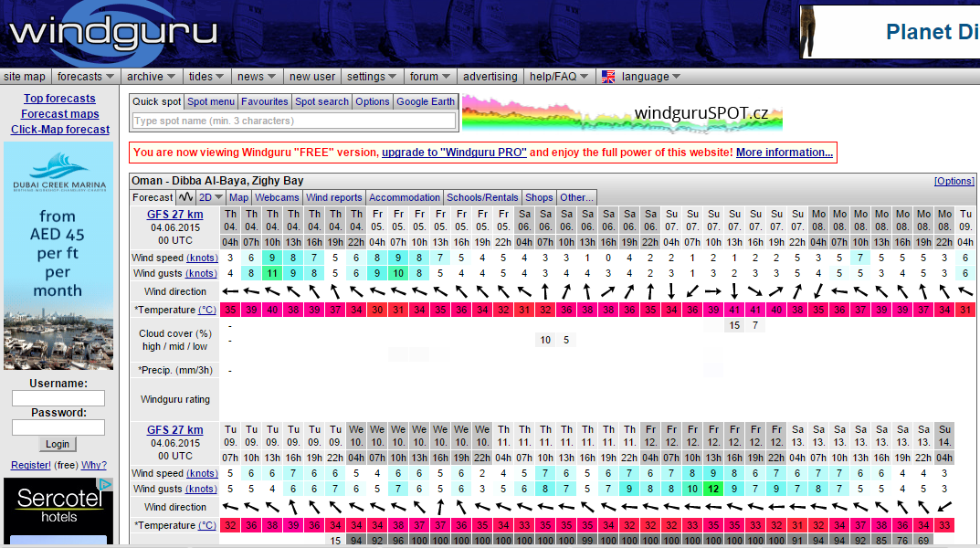
Task: Click the More information link
Action: (x=785, y=153)
